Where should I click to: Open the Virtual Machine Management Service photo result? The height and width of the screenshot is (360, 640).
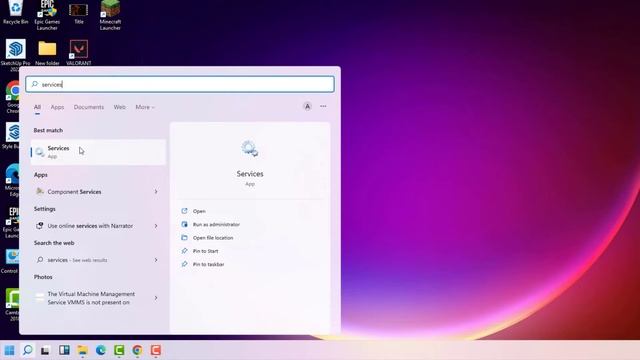98,298
